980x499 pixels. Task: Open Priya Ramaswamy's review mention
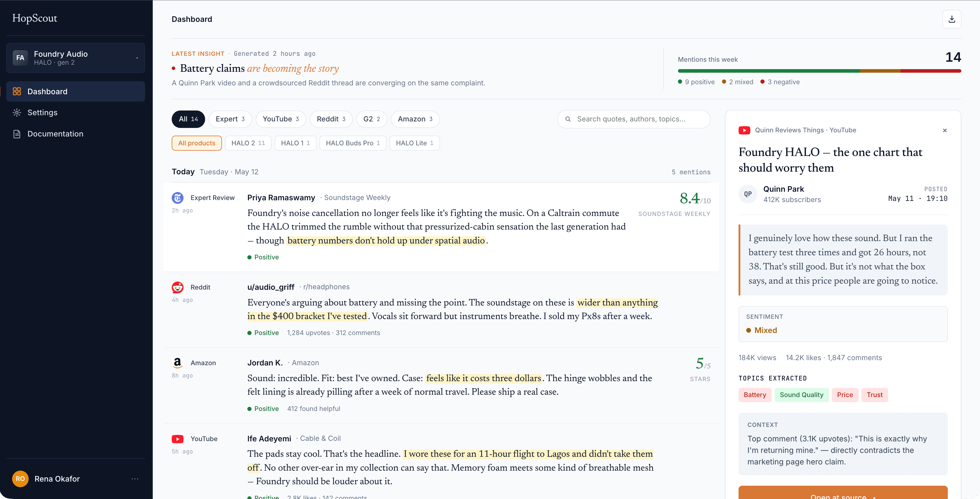pyautogui.click(x=441, y=227)
